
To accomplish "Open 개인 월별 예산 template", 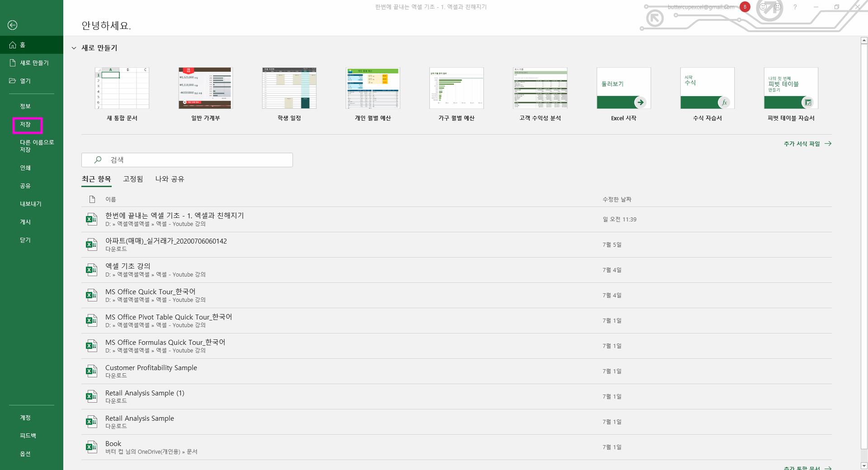I will click(x=373, y=95).
